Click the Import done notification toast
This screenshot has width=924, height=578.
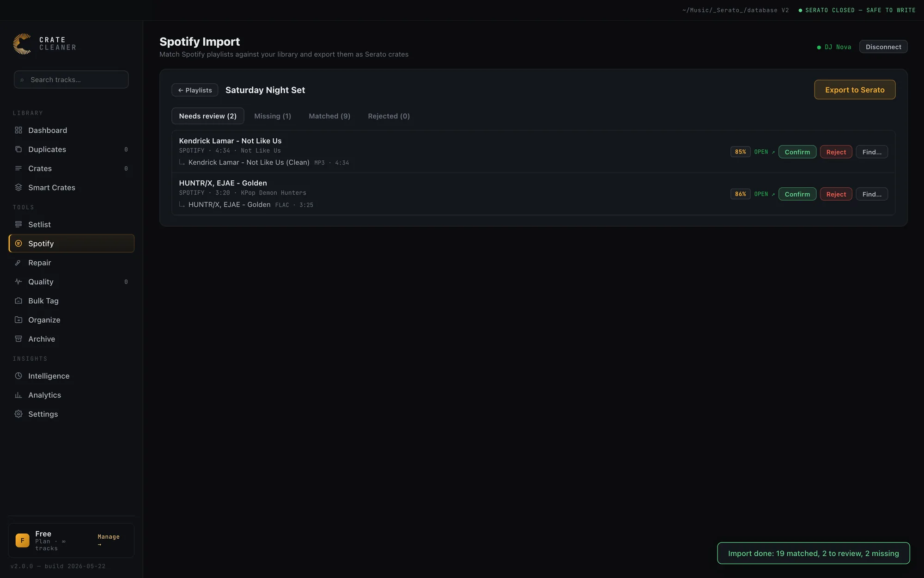pyautogui.click(x=813, y=553)
